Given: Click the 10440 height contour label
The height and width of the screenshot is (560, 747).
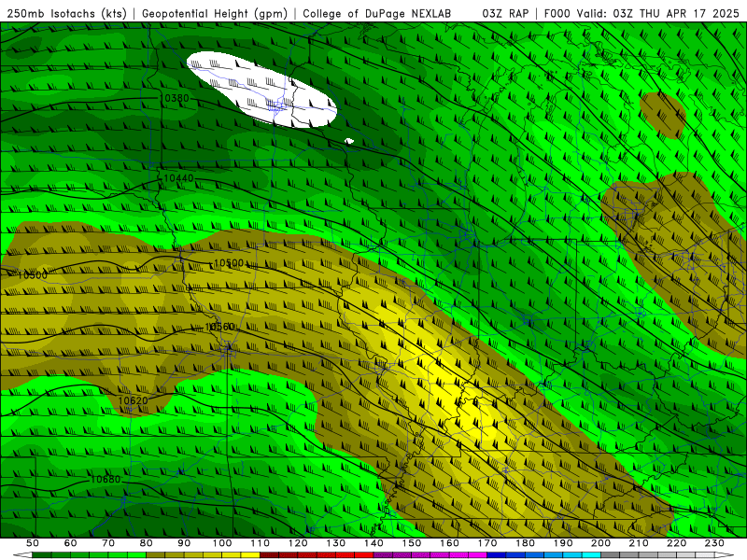Looking at the screenshot, I should (178, 178).
